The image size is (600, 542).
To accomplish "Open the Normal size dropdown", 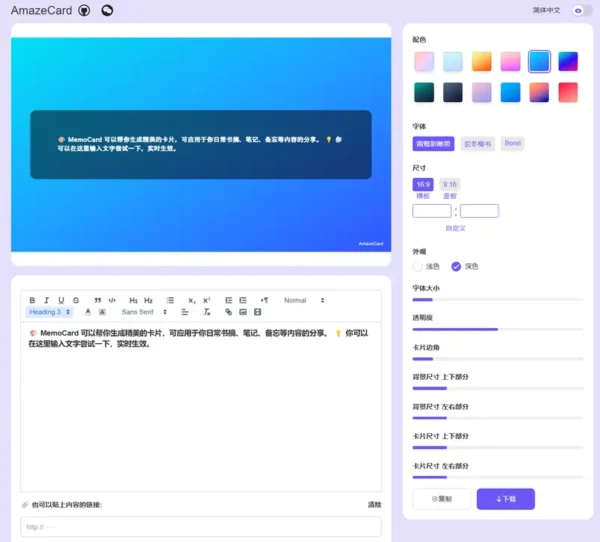I will point(304,300).
